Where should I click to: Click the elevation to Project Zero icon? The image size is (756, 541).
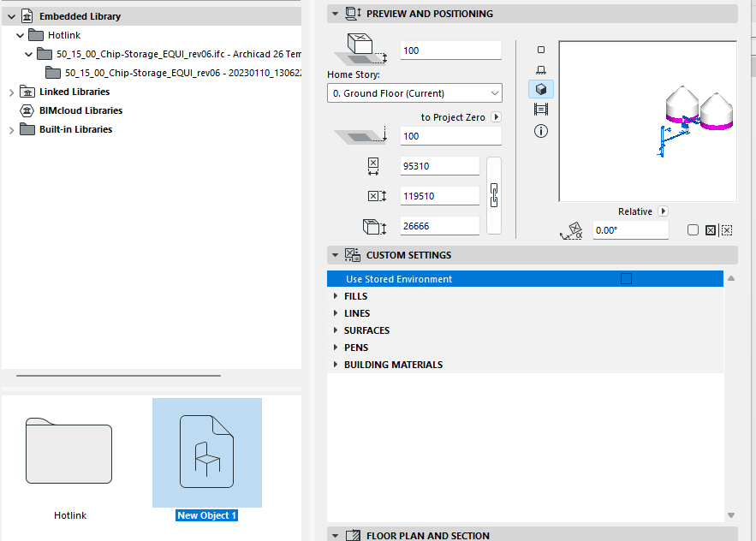[360, 135]
